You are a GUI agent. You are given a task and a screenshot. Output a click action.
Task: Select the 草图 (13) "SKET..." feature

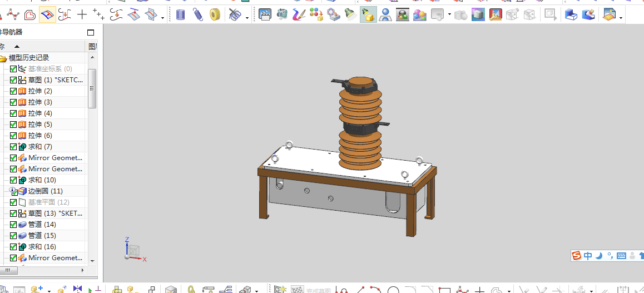[56, 213]
